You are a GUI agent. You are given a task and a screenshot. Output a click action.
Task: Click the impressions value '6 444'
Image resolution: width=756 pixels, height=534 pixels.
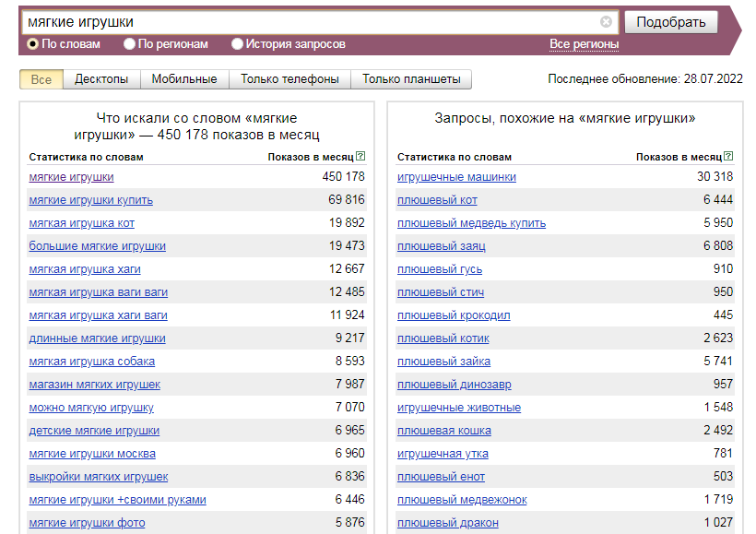pyautogui.click(x=718, y=200)
